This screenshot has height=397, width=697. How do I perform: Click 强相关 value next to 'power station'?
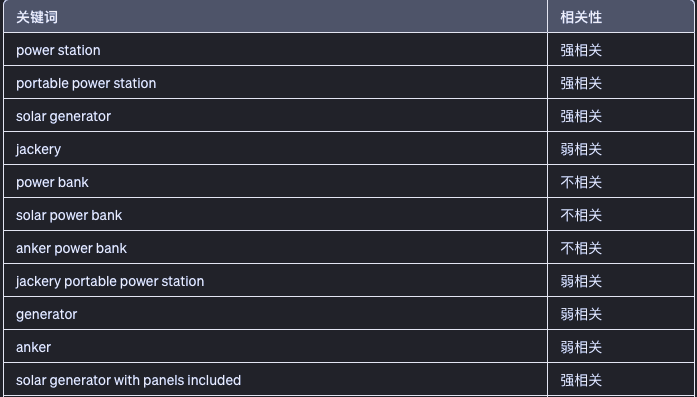tap(581, 50)
